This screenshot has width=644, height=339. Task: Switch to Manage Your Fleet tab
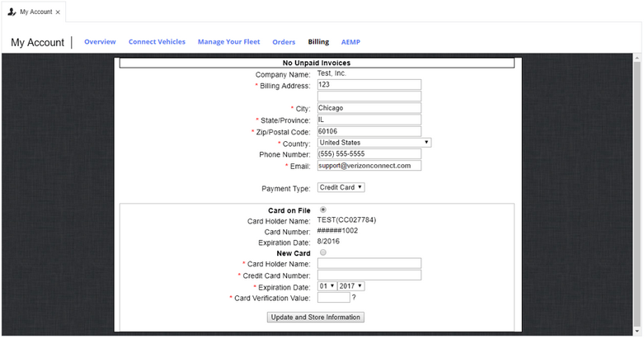[228, 42]
